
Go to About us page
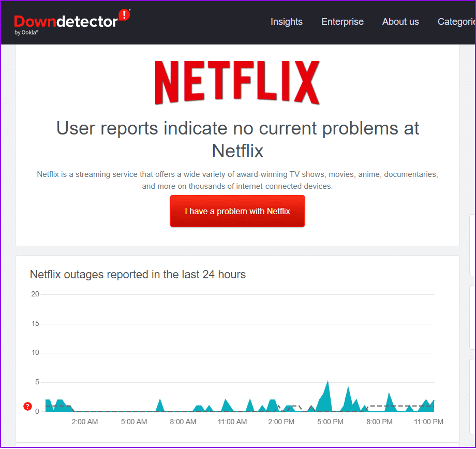(x=400, y=22)
